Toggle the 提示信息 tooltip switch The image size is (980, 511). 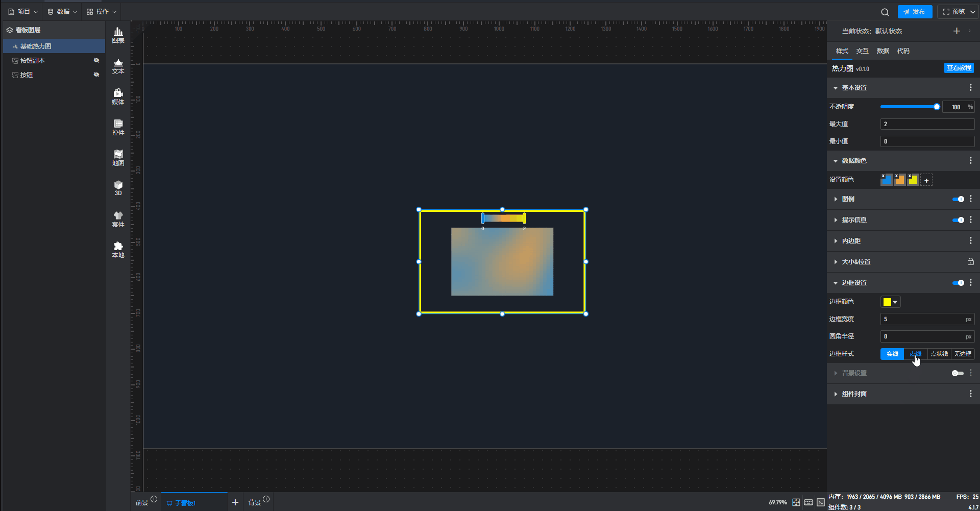coord(958,220)
